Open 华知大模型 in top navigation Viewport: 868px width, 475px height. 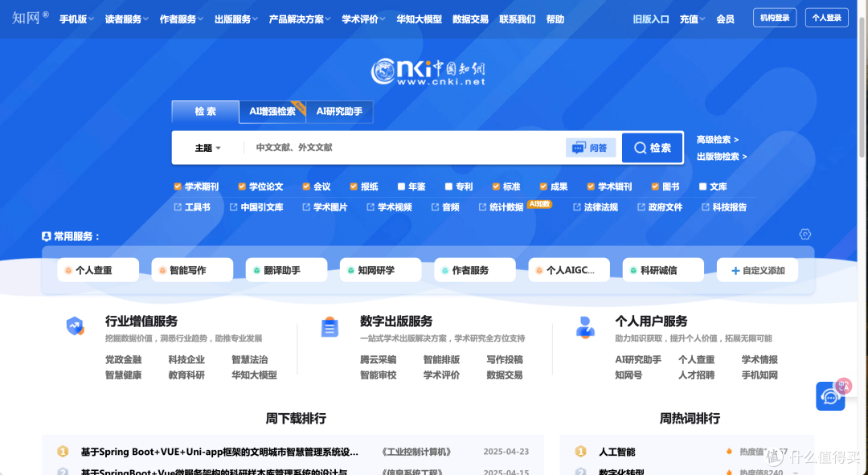pos(419,19)
